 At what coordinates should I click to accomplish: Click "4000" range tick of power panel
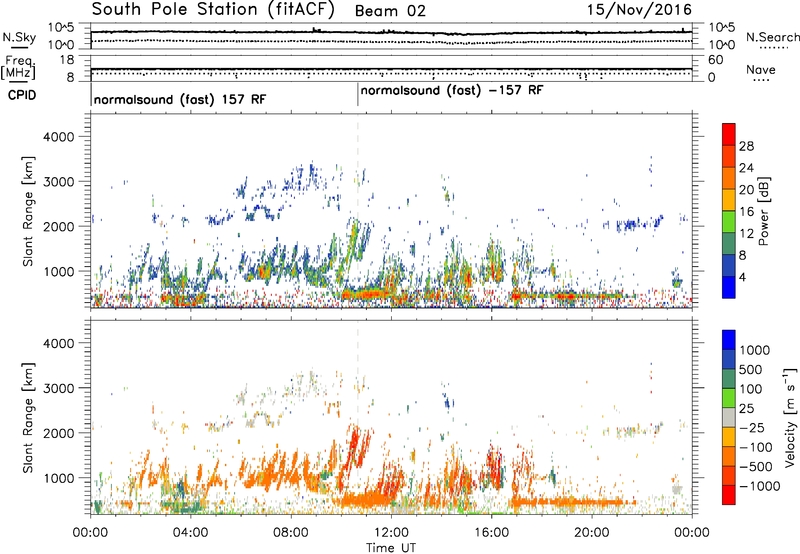(58, 137)
